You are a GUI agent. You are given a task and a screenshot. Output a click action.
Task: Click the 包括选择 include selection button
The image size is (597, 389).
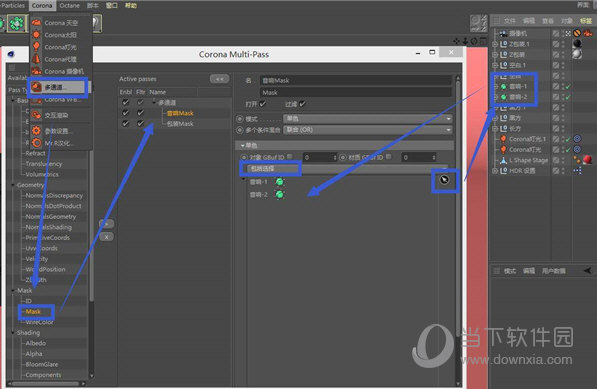(x=270, y=168)
